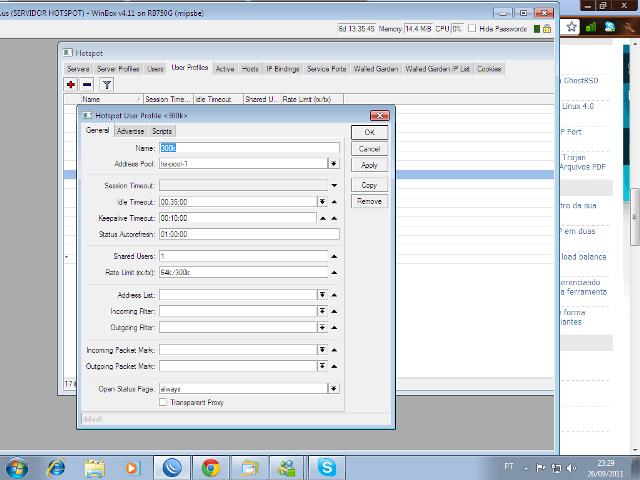The image size is (640, 480).
Task: Switch to the Advertise tab
Action: pyautogui.click(x=130, y=131)
